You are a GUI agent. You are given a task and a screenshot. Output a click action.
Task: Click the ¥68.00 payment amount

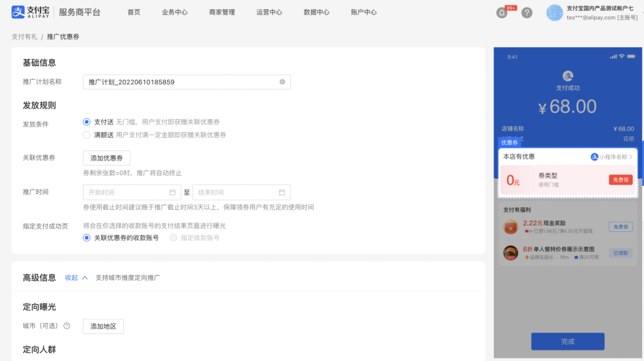pos(567,107)
